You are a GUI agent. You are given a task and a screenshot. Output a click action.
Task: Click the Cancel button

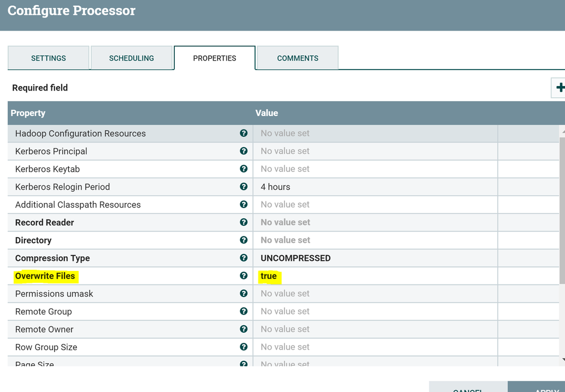(x=468, y=386)
